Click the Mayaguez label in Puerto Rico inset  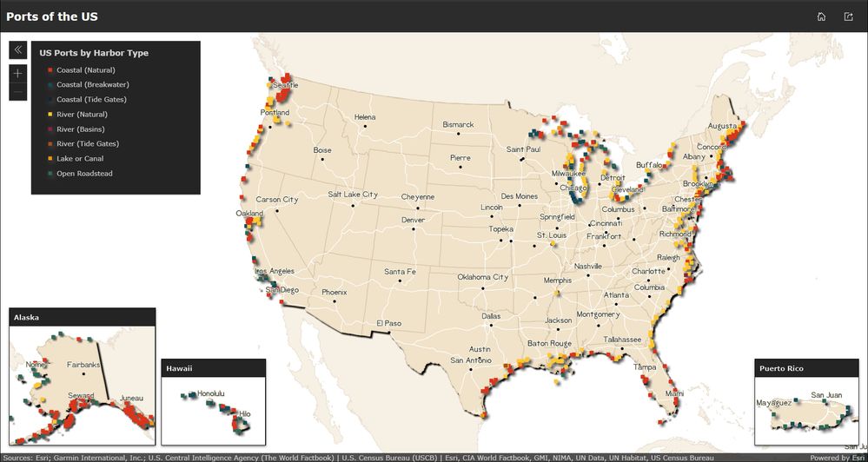tap(774, 403)
